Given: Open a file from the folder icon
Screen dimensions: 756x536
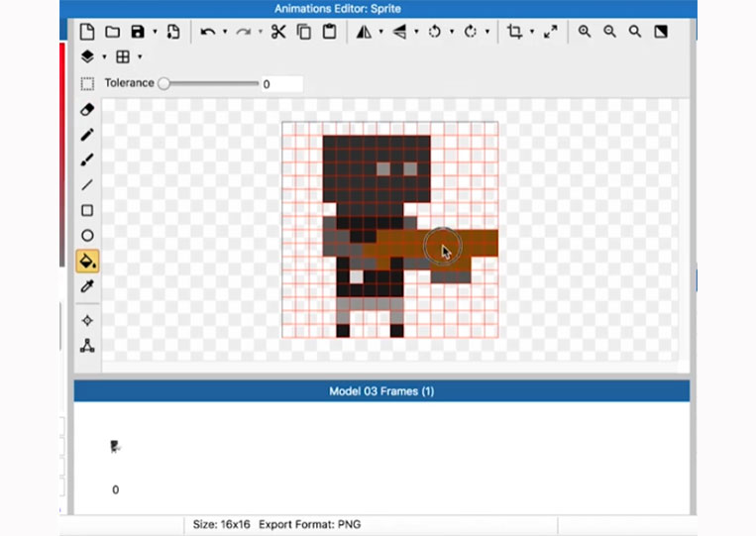Looking at the screenshot, I should 112,32.
